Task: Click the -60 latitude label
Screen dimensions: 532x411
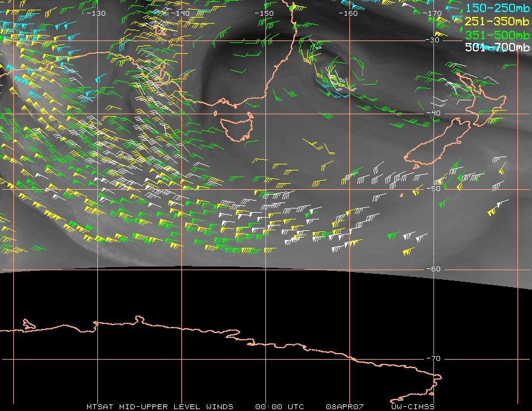Action: [x=433, y=269]
